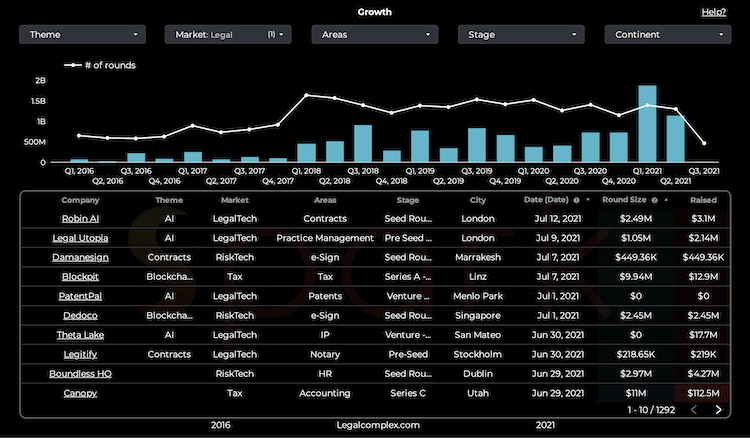This screenshot has height=438, width=750.
Task: Select the $2.97M round size cell
Action: coord(636,373)
